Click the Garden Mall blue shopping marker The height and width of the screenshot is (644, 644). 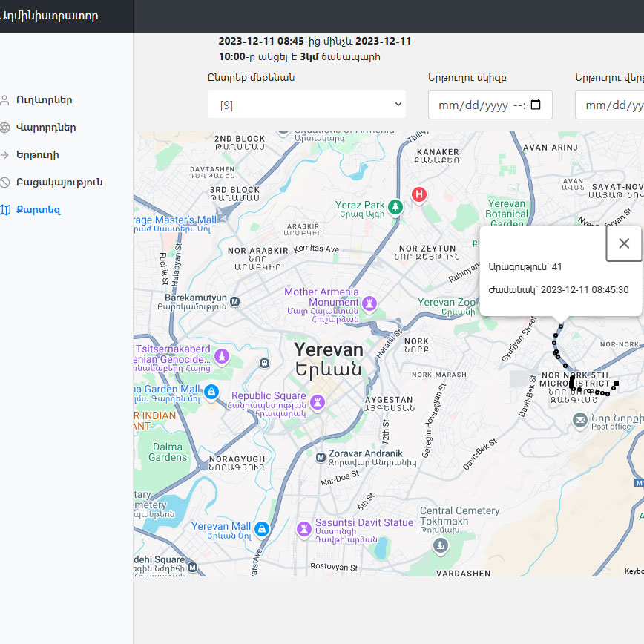(211, 392)
